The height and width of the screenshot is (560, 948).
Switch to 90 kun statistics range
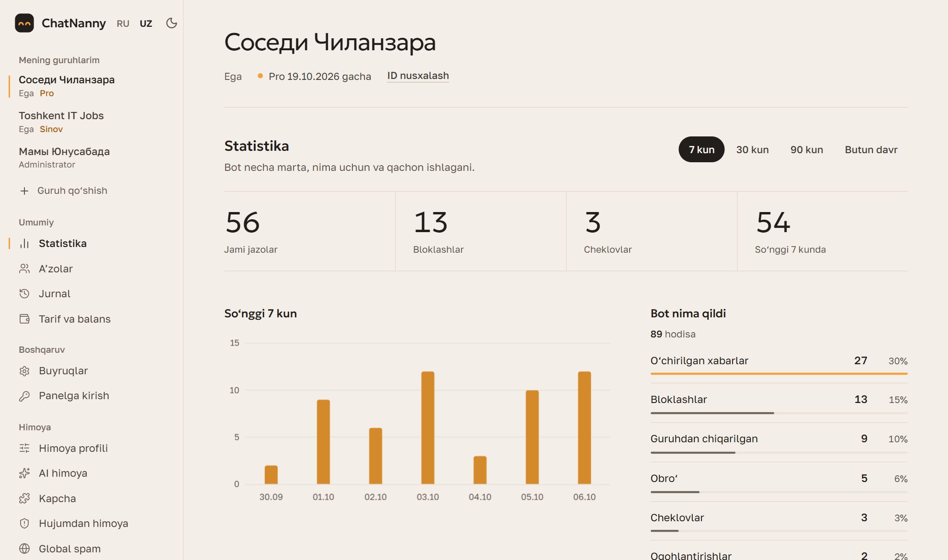pyautogui.click(x=806, y=149)
